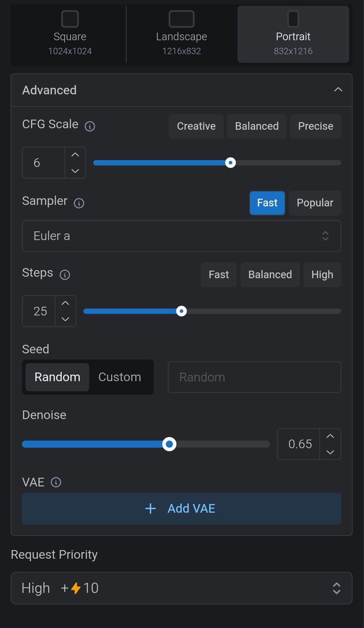364x628 pixels.
Task: Increase CFG Scale with up arrow
Action: pyautogui.click(x=75, y=155)
